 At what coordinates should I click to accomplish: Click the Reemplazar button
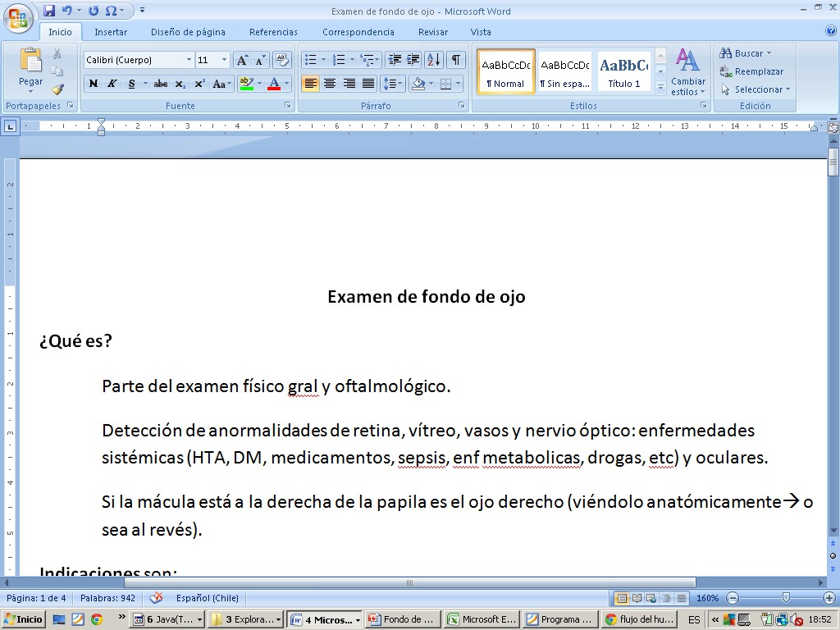click(x=751, y=71)
